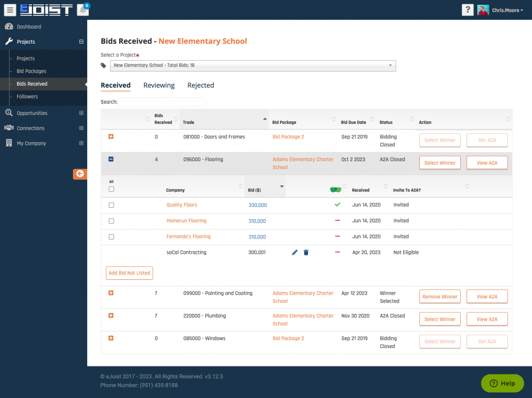Click Add Bid Not Listed button

[129, 273]
